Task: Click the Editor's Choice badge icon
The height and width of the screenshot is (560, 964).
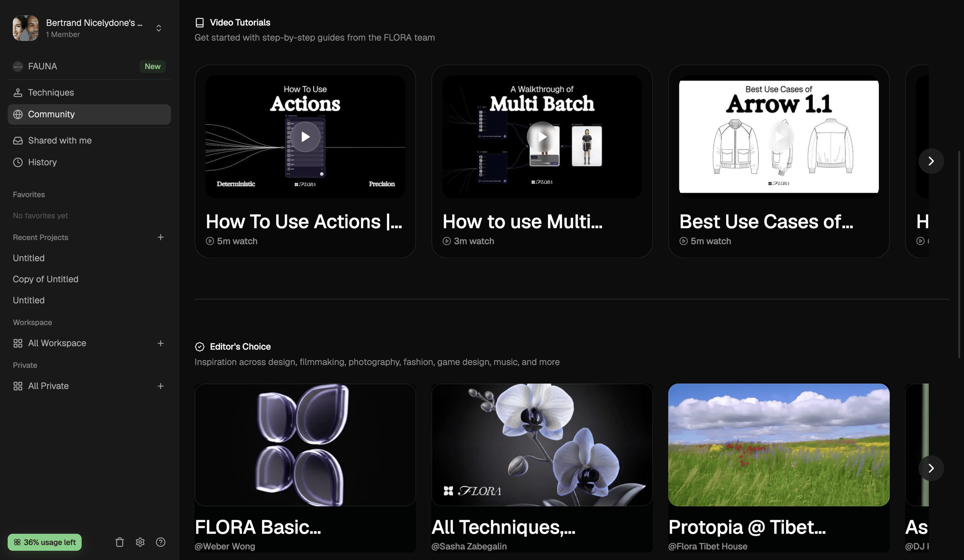Action: click(x=200, y=347)
